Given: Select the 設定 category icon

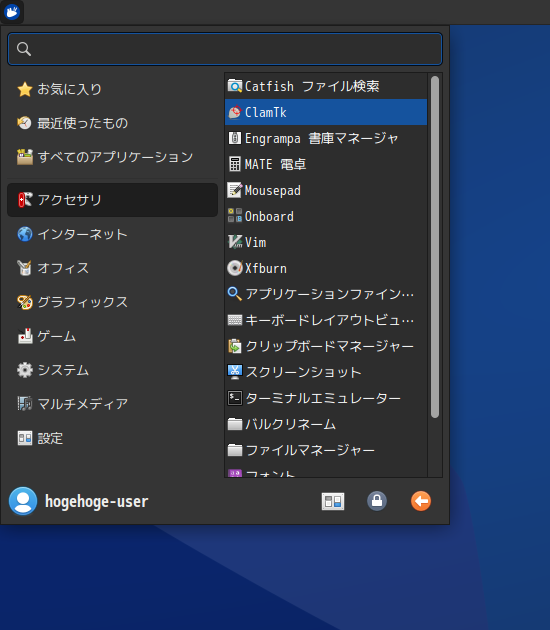Looking at the screenshot, I should click(25, 438).
